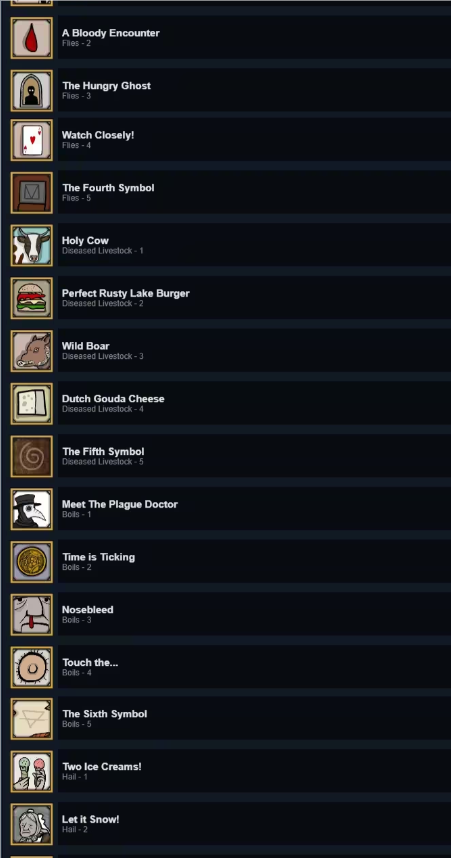
Task: Select the Let it Snow old woman thumbnail
Action: (x=32, y=824)
